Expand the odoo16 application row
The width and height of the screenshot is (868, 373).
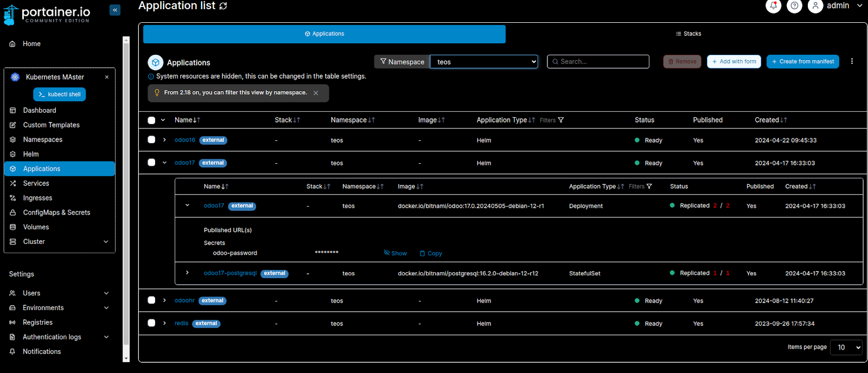coord(164,140)
